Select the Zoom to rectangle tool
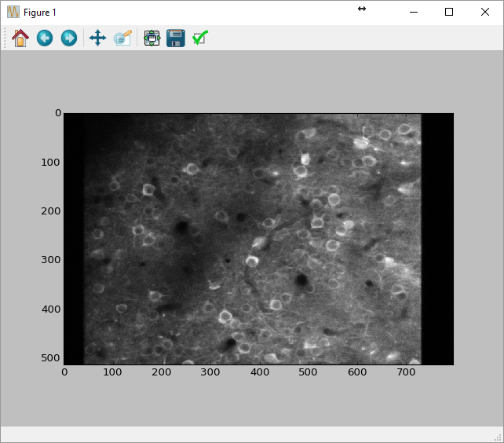 (x=122, y=38)
